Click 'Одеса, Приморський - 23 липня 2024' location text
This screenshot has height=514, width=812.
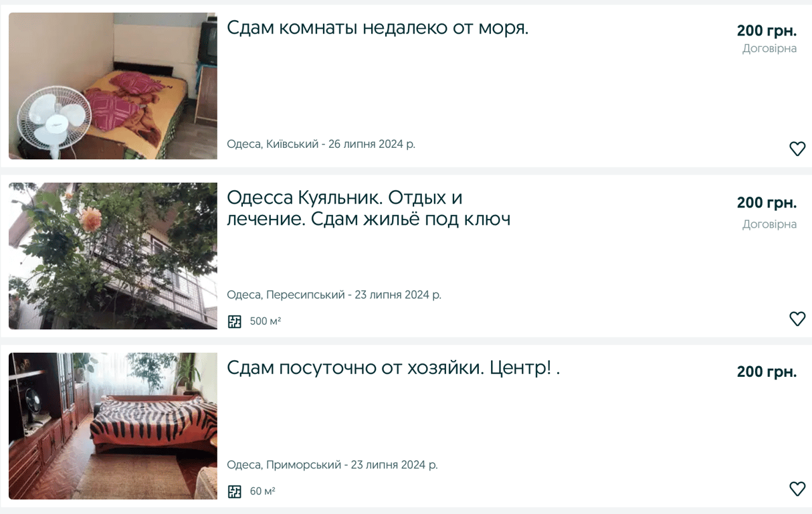(x=332, y=464)
